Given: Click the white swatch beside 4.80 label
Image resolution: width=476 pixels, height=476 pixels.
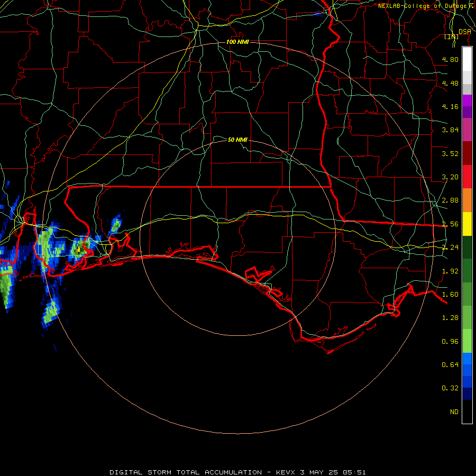Looking at the screenshot, I should coord(467,59).
